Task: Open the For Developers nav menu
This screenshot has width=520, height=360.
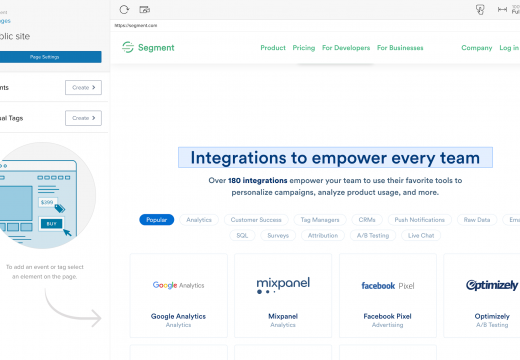Action: (x=346, y=48)
